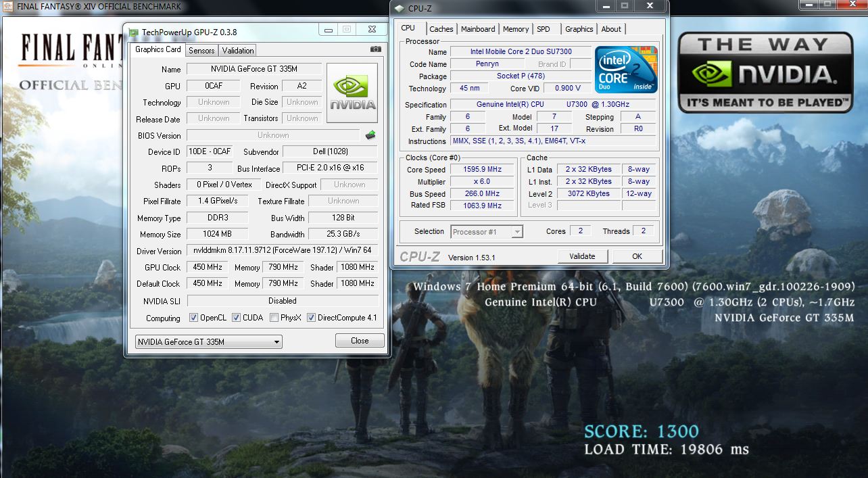Click the Package value Socket P (478)
868x478 pixels.
tap(520, 76)
